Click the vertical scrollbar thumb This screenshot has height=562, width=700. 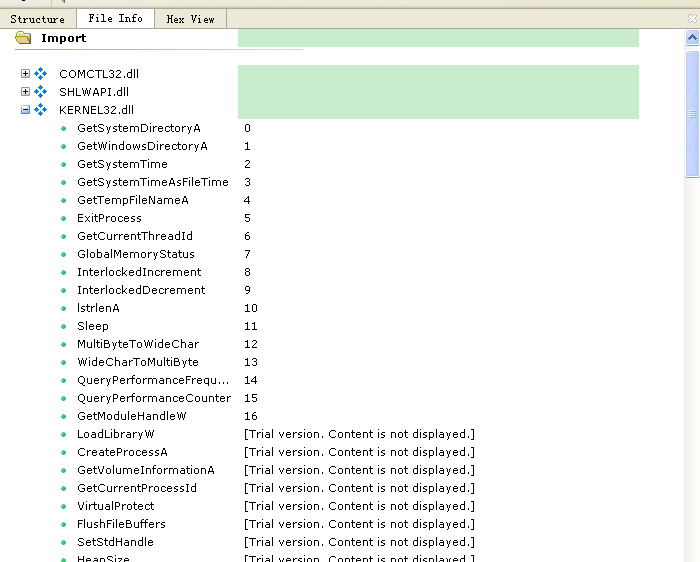tap(692, 114)
